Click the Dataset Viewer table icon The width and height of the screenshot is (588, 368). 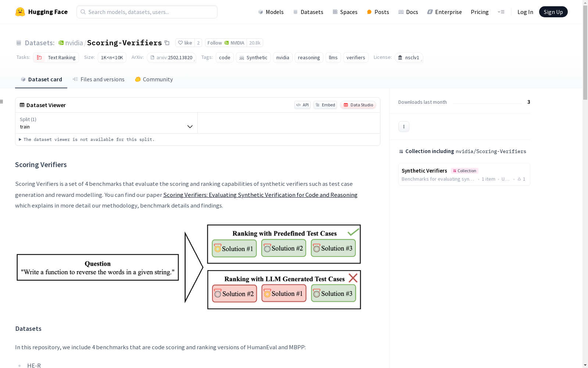click(22, 105)
